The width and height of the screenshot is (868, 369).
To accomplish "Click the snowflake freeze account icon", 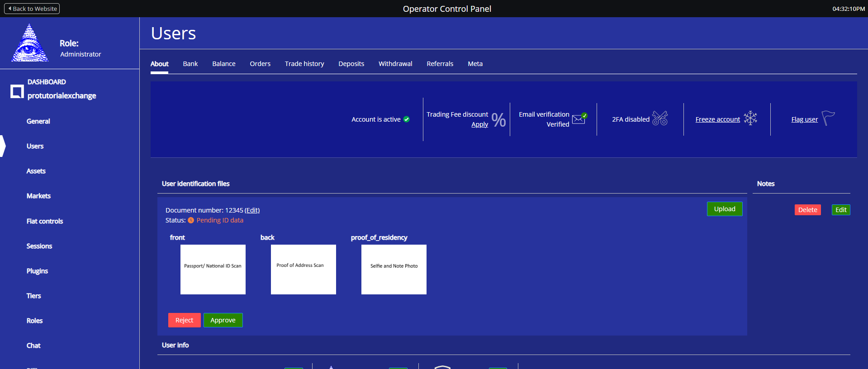I will click(750, 118).
